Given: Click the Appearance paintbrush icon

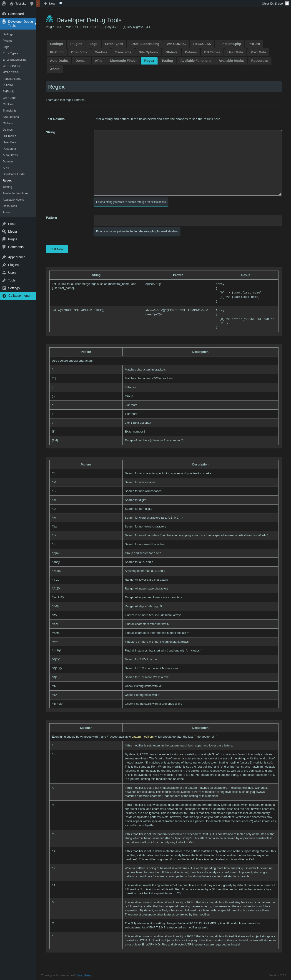Looking at the screenshot, I should click(4, 257).
